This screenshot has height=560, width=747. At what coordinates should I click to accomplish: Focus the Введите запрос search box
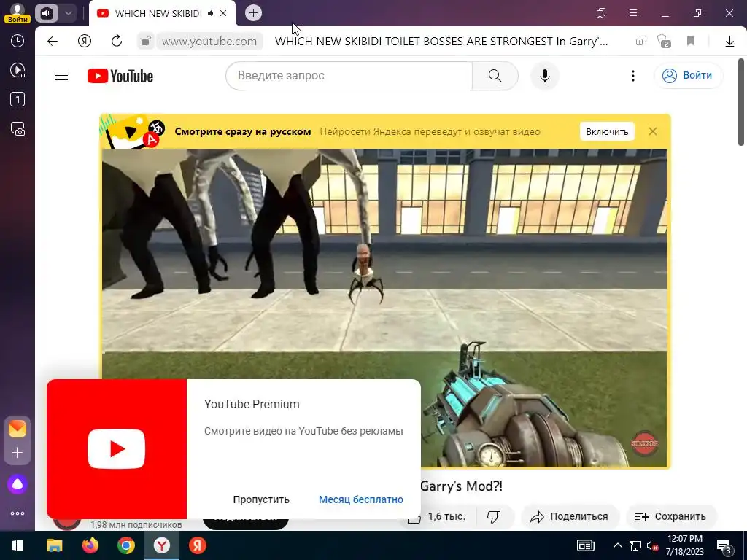click(349, 76)
